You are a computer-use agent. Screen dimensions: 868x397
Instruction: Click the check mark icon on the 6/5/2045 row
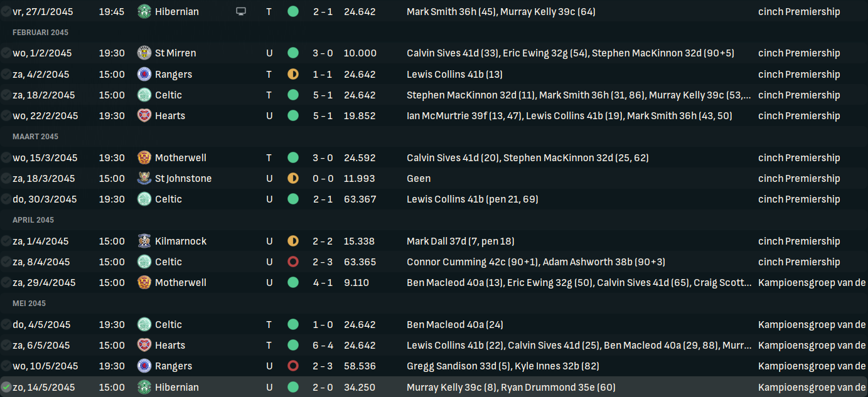(x=6, y=345)
